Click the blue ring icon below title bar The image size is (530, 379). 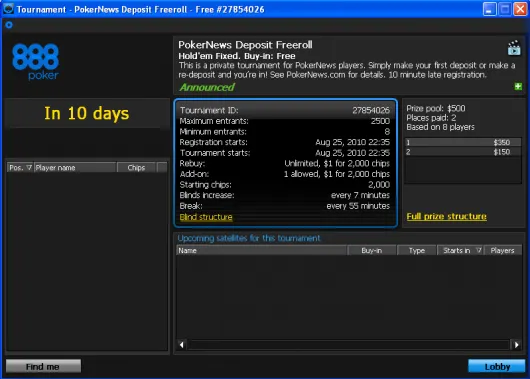point(9,25)
